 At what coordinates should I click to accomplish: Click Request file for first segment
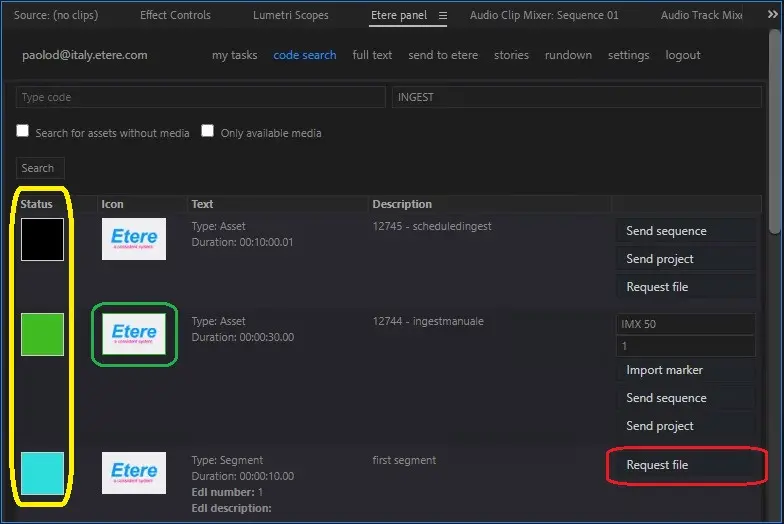[x=657, y=465]
